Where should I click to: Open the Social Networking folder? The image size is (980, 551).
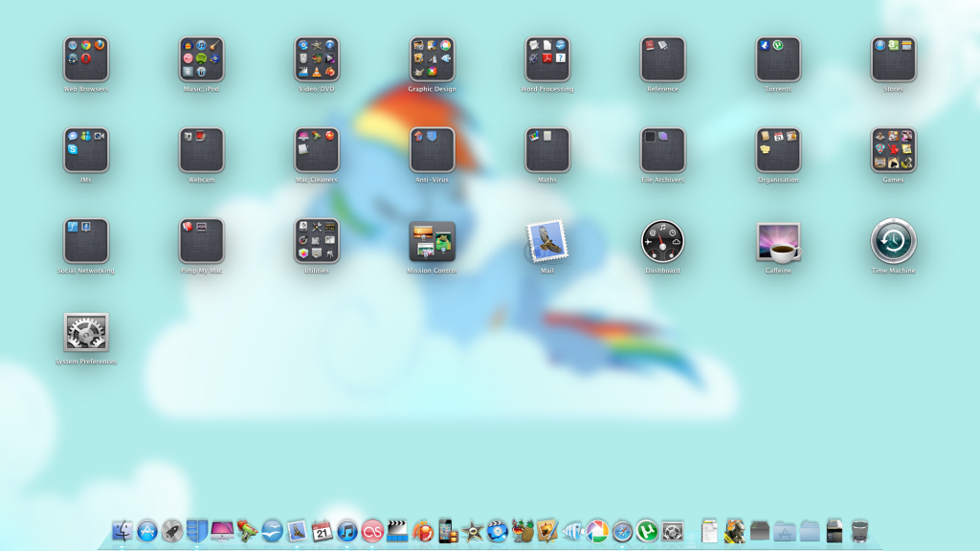pyautogui.click(x=85, y=240)
